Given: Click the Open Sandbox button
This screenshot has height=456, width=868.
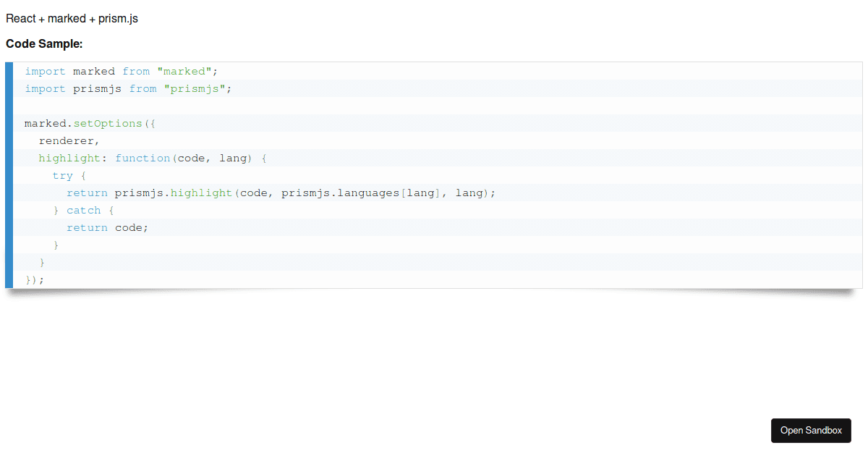Looking at the screenshot, I should pos(811,430).
